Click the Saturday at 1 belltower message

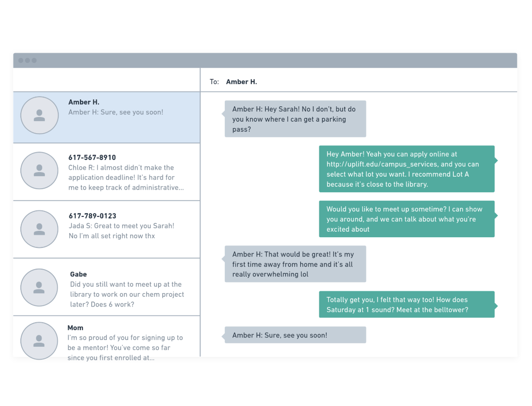pos(406,304)
